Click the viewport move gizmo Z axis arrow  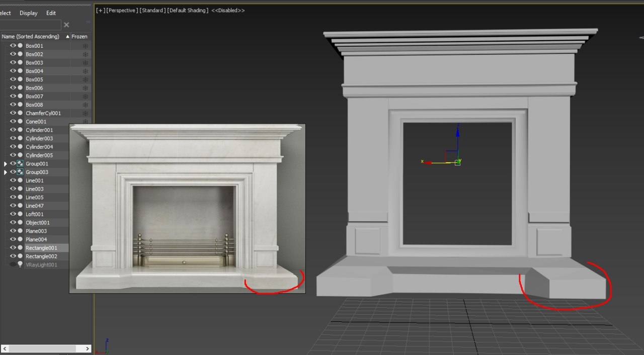[x=457, y=132]
